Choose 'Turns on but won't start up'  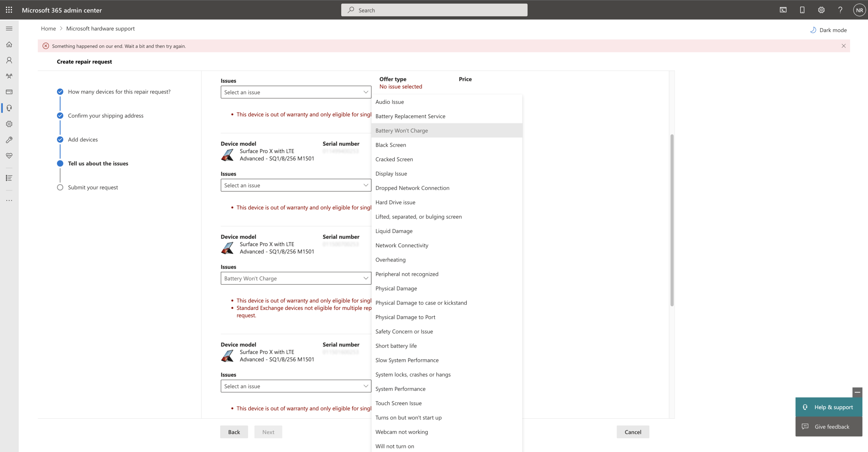click(x=447, y=417)
